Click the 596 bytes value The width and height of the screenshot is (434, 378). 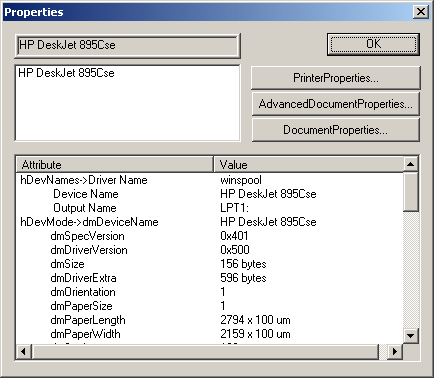click(x=243, y=278)
